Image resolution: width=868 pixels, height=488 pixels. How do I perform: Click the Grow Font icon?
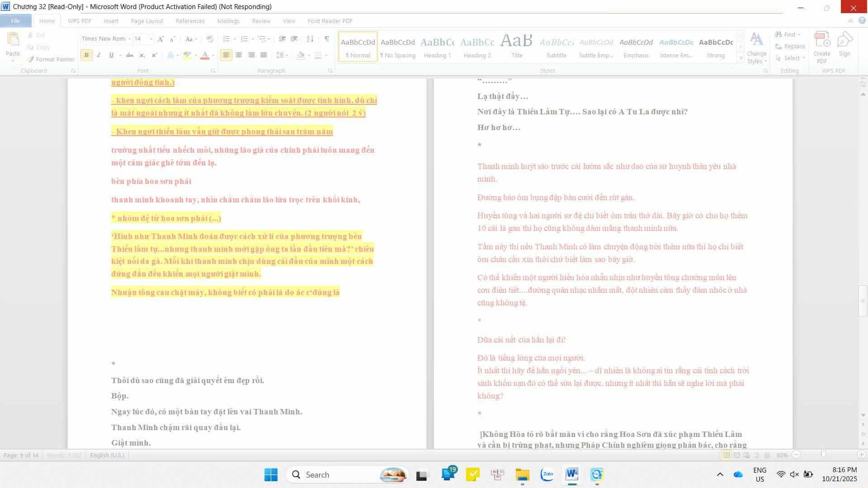click(x=160, y=39)
